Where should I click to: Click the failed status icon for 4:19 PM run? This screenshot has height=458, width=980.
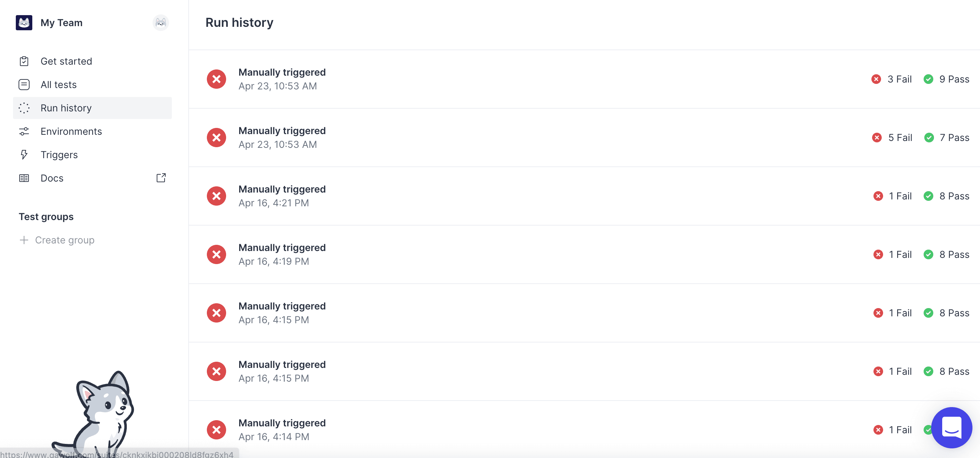216,254
